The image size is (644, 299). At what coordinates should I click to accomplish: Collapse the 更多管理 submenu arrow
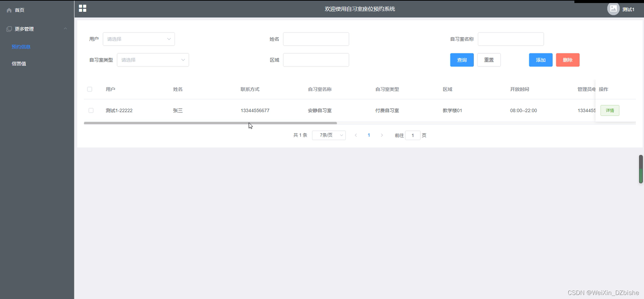point(66,29)
